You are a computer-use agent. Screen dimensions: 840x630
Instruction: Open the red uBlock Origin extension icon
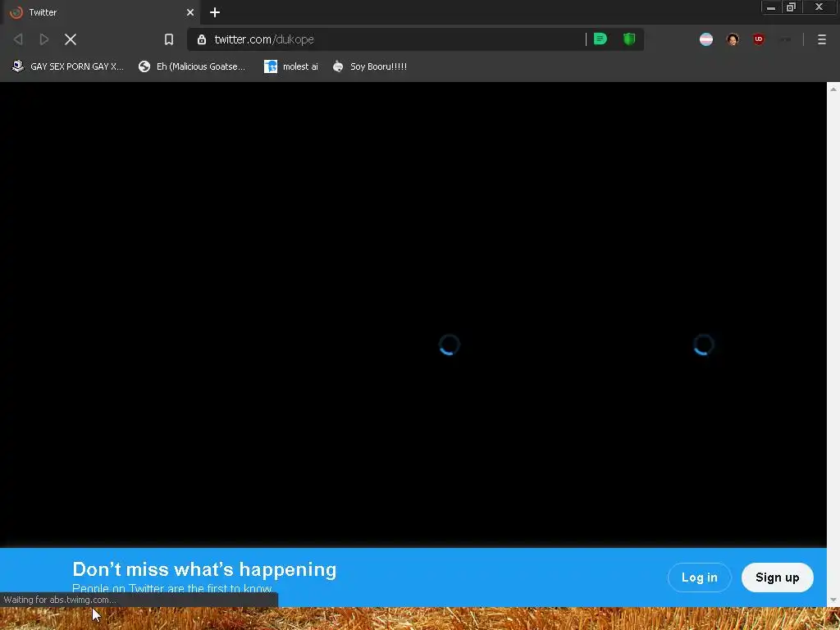(x=758, y=39)
